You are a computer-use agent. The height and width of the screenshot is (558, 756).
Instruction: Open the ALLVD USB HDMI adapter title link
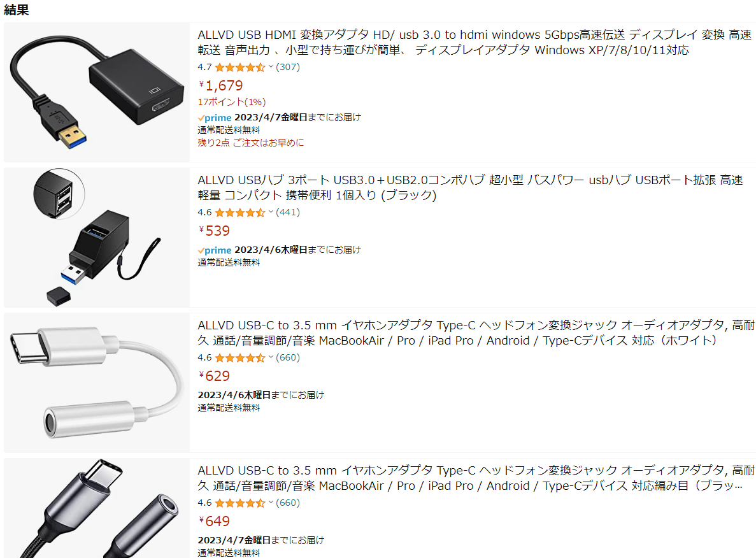(474, 43)
